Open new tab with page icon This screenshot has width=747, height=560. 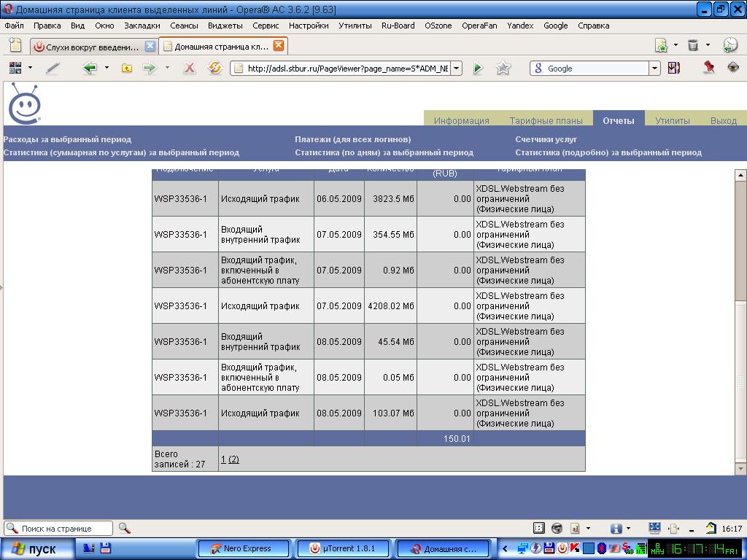pos(15,45)
